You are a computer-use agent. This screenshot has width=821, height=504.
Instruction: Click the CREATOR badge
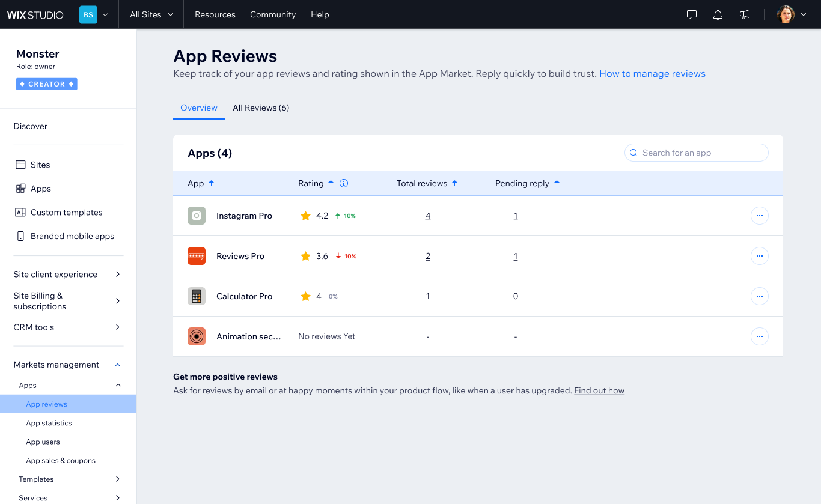click(x=47, y=84)
